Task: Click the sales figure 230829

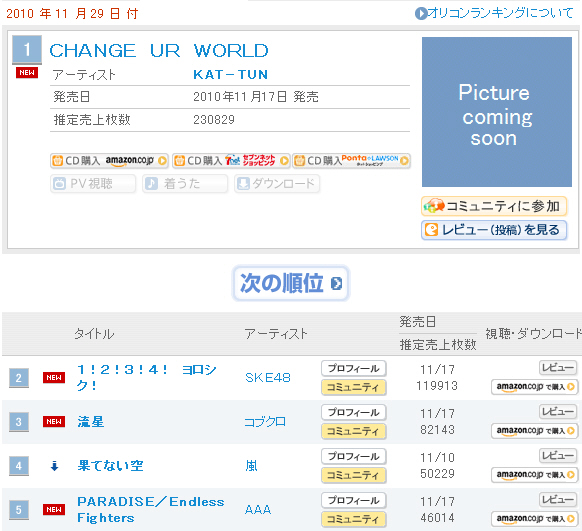Action: pos(214,119)
